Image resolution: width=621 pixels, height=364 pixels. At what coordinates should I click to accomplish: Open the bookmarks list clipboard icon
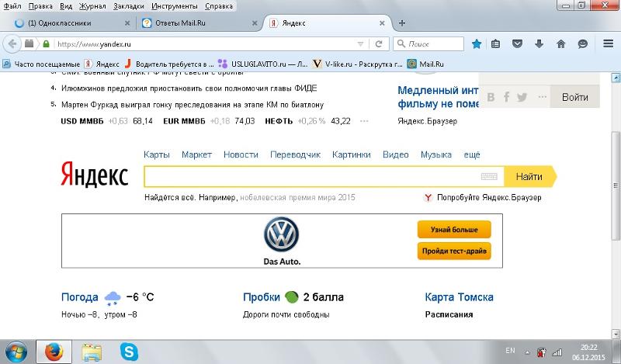coord(495,44)
